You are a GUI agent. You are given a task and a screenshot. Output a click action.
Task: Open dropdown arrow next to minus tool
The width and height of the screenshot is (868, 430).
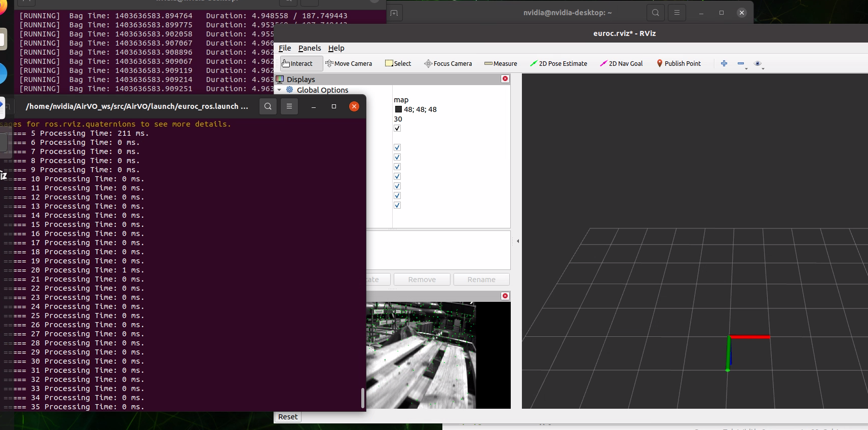(x=746, y=68)
